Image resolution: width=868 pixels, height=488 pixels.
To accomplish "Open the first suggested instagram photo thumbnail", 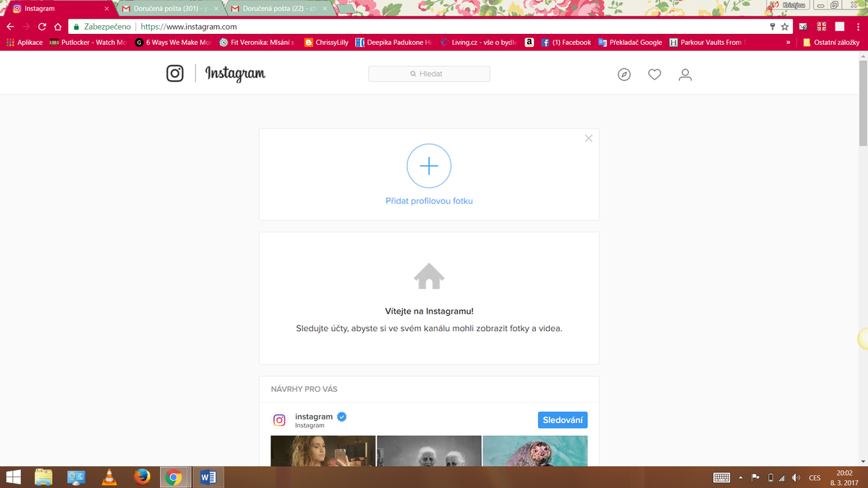I will [323, 450].
